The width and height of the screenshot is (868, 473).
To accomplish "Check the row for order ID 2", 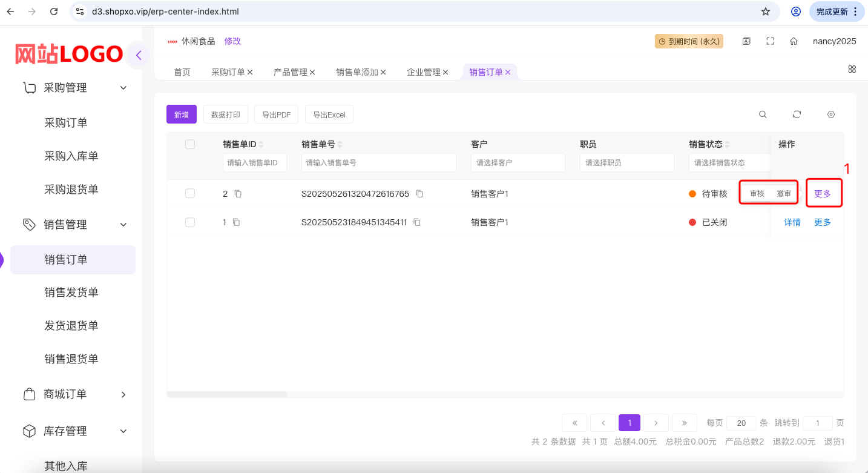I will tap(190, 193).
